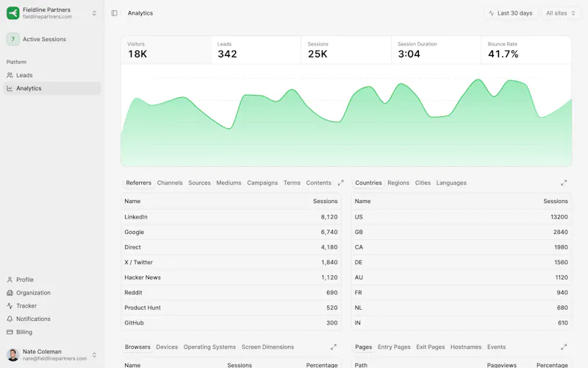Open the All sites selector dropdown
The image size is (588, 368).
point(561,13)
